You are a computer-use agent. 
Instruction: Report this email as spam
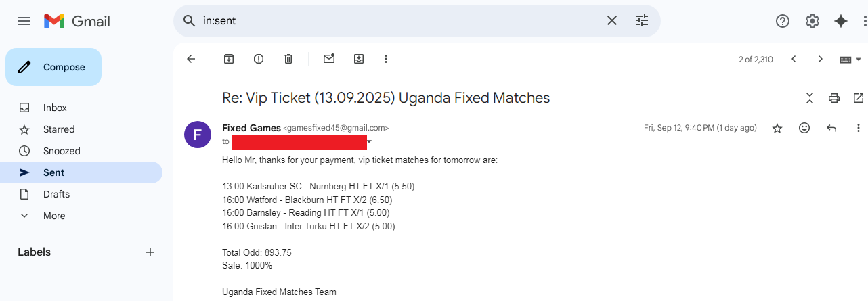pyautogui.click(x=259, y=59)
